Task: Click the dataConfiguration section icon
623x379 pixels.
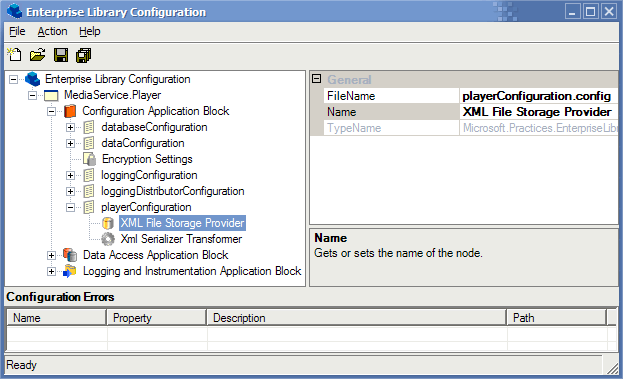Action: tap(89, 143)
